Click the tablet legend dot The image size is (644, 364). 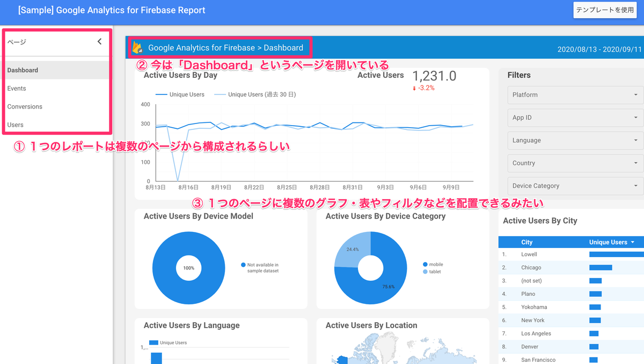(x=425, y=272)
